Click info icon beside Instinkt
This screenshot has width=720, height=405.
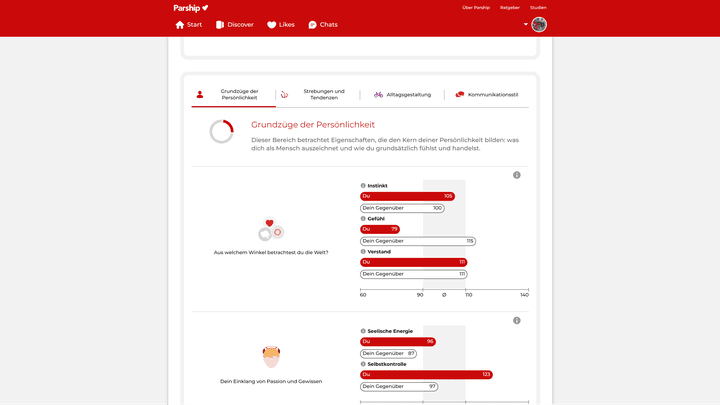(363, 186)
